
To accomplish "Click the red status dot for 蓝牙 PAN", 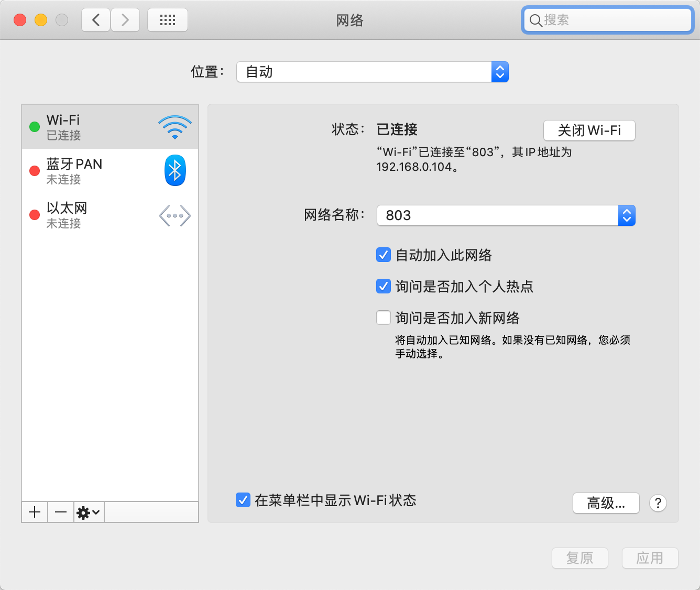I will pyautogui.click(x=35, y=171).
